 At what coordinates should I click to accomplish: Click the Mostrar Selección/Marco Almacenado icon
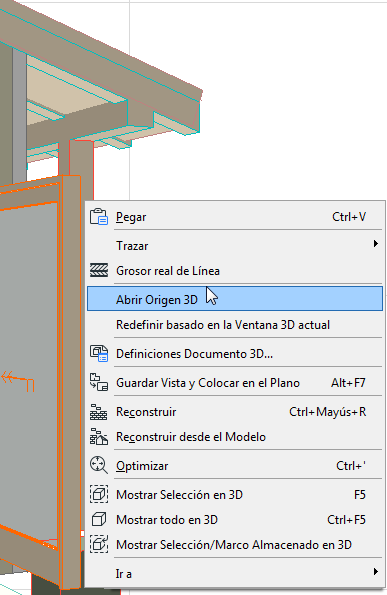click(99, 545)
